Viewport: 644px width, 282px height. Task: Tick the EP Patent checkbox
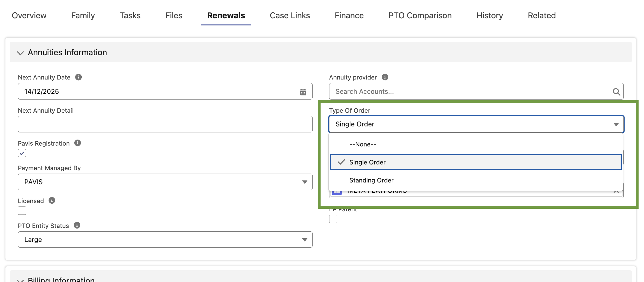[333, 219]
